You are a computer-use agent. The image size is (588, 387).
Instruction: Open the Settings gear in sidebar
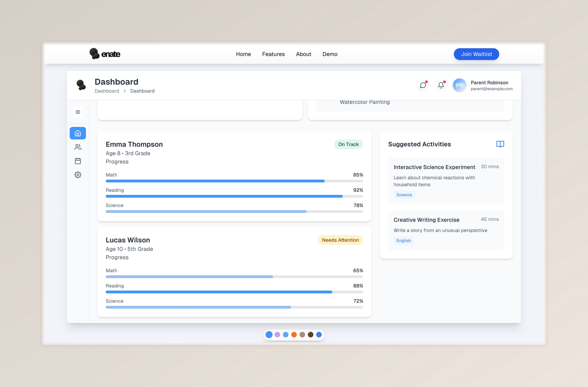[x=78, y=175]
